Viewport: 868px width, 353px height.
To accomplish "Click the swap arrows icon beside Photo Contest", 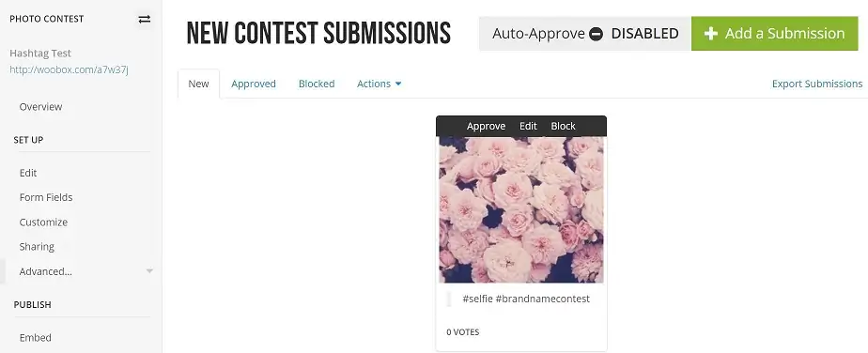I will [x=144, y=20].
